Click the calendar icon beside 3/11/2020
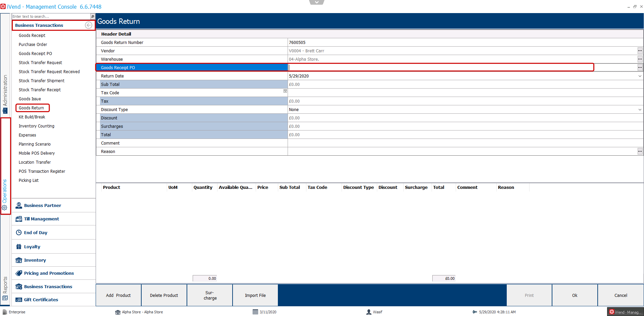 point(255,312)
